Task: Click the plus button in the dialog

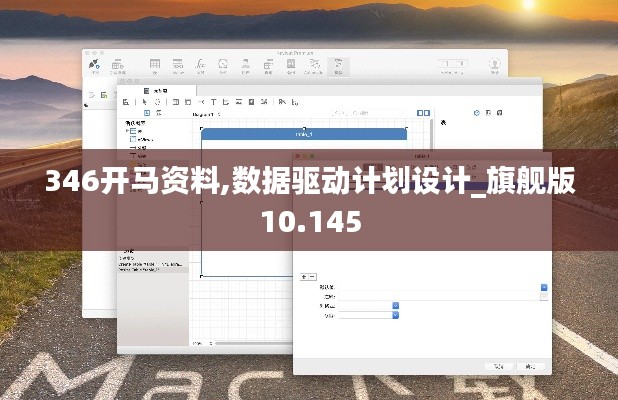Action: pyautogui.click(x=303, y=276)
